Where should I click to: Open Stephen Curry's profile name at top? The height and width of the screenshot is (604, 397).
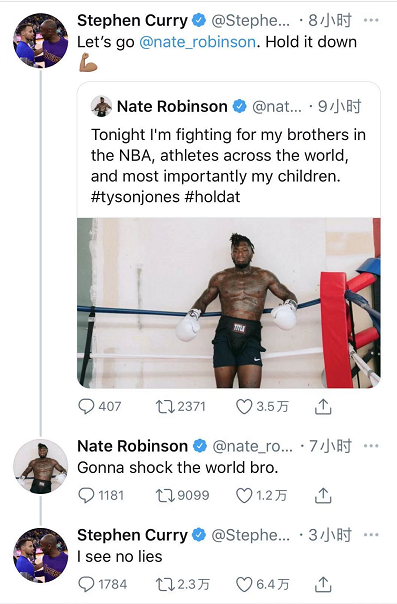pos(132,20)
